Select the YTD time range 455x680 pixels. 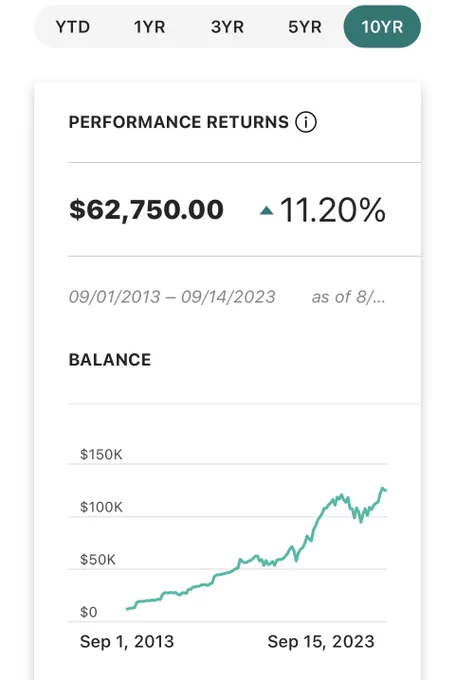click(x=73, y=27)
